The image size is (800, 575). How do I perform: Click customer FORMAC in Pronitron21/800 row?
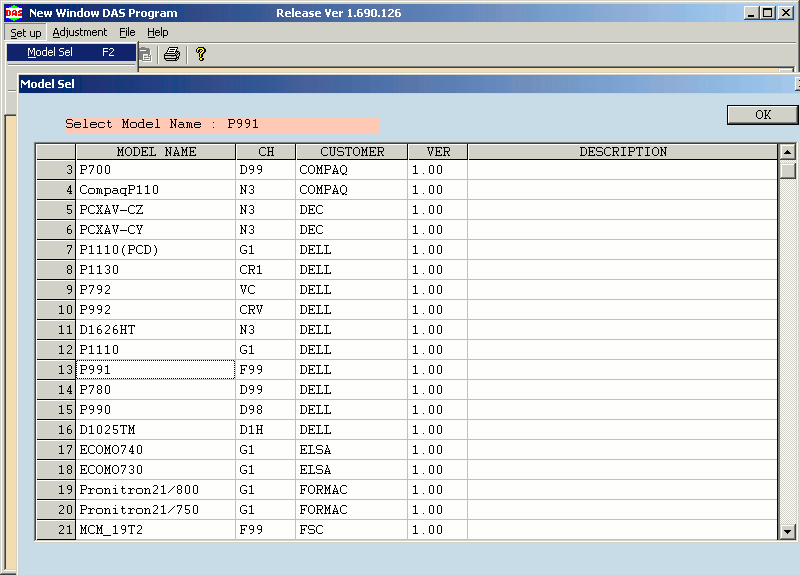click(352, 490)
